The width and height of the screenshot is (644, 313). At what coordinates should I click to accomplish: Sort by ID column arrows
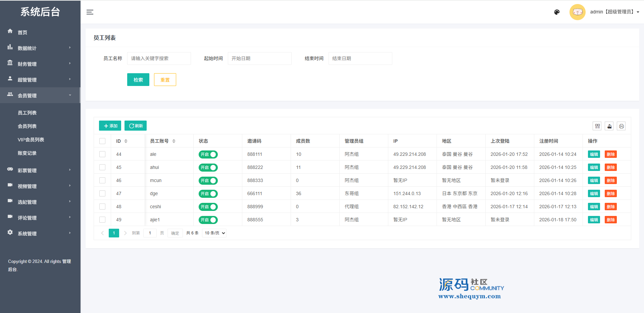[126, 141]
